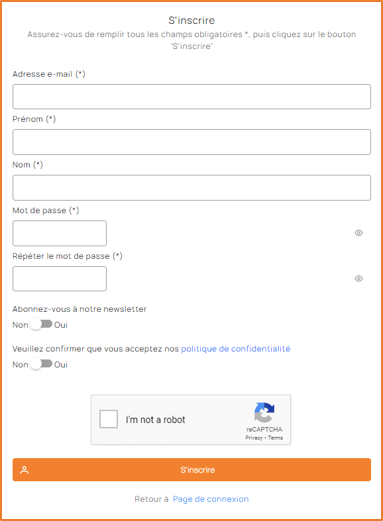Check the I'm not a robot box
This screenshot has width=383, height=521.
coord(109,419)
